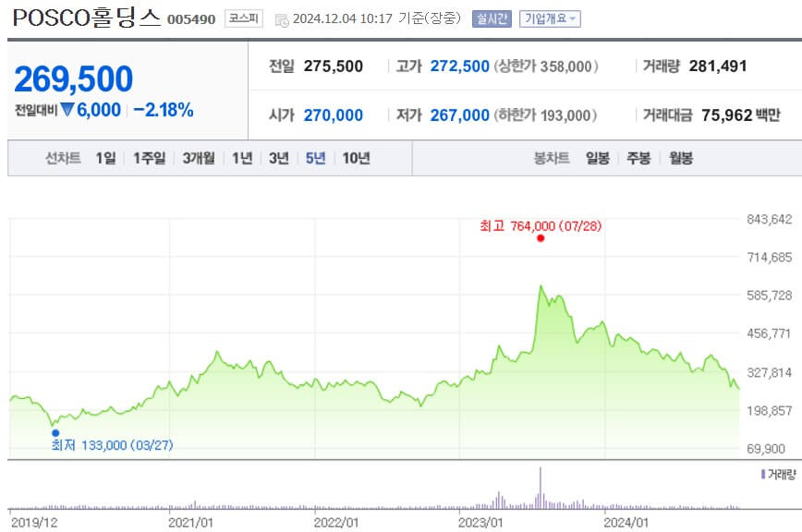Click the blue down triangle next to 6,000
802x532 pixels.
(x=67, y=109)
